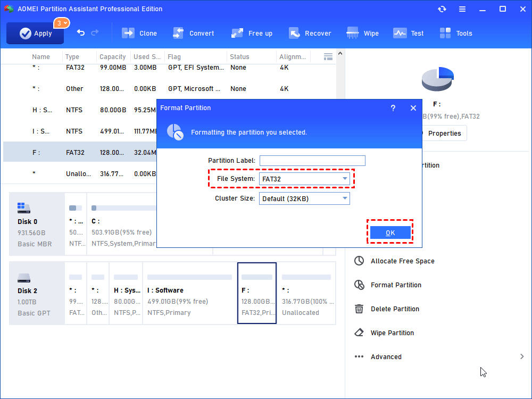532x399 pixels.
Task: Select the F: partition block on Disk 2
Action: click(257, 293)
